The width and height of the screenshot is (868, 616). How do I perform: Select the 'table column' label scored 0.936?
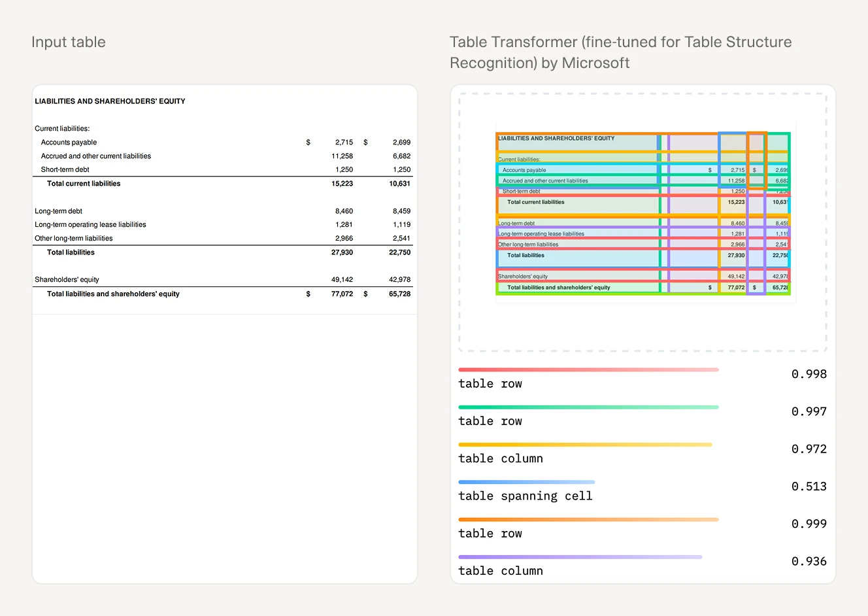click(x=501, y=571)
